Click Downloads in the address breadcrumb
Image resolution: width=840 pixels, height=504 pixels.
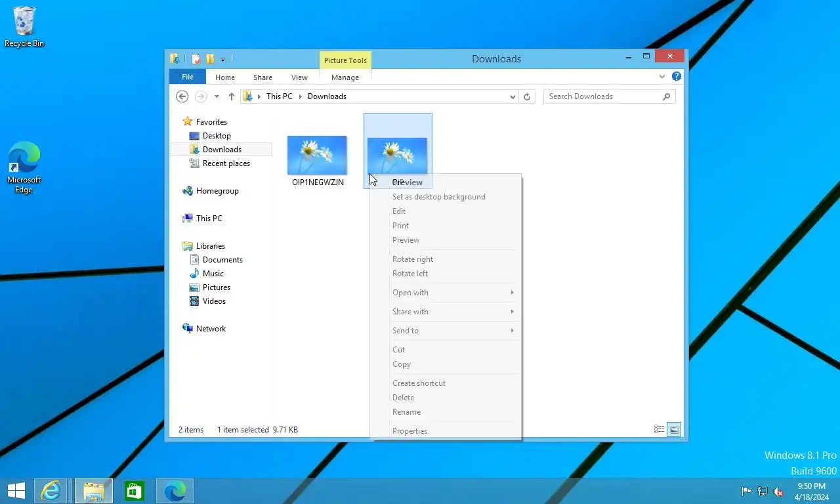327,96
